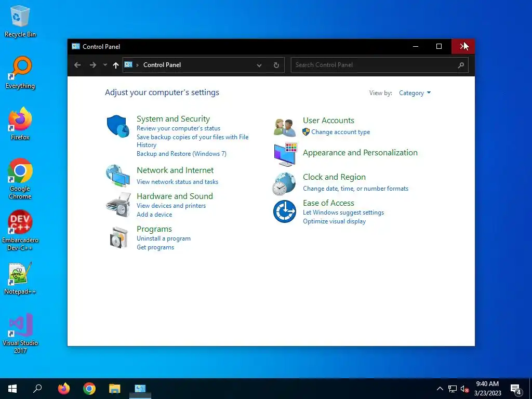Open the taskbar clock showing 9:40 AM

tap(487, 389)
